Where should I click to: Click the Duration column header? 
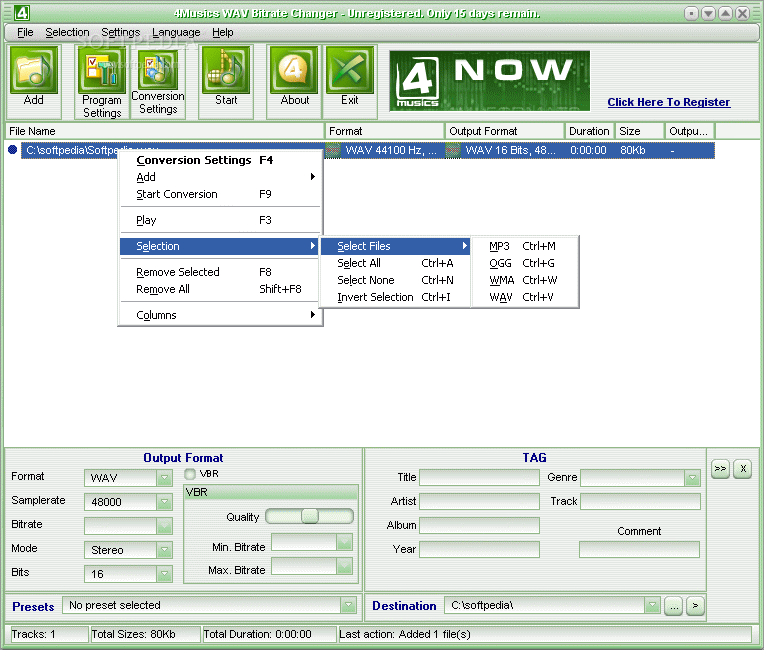589,131
